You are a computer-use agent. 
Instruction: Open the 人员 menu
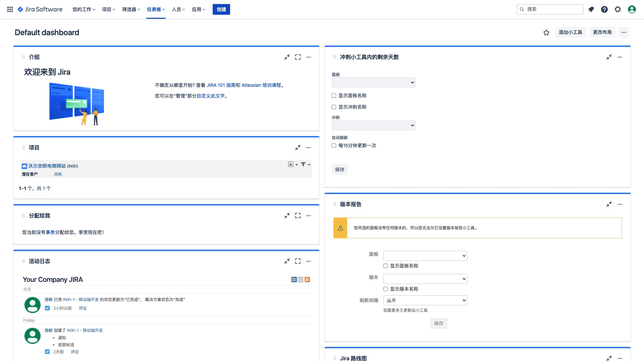pyautogui.click(x=178, y=9)
